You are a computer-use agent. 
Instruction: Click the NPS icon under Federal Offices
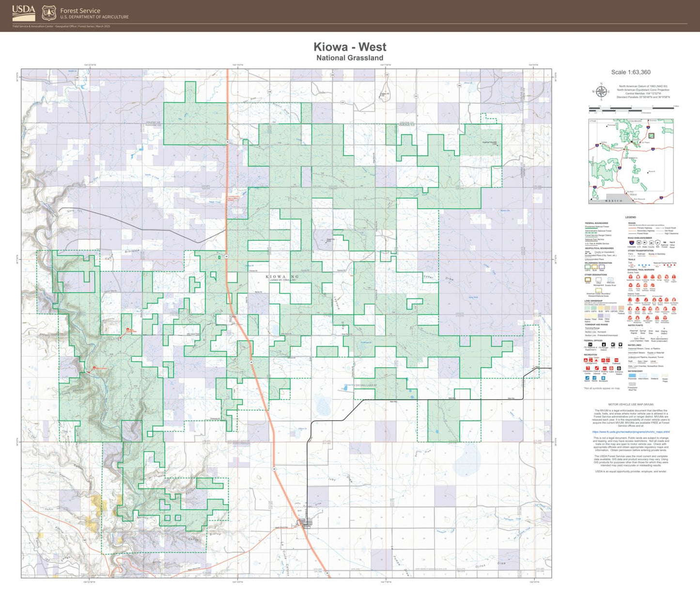(x=613, y=344)
